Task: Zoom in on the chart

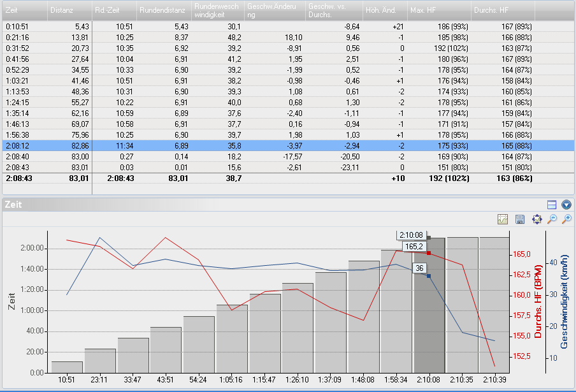Action: (566, 219)
